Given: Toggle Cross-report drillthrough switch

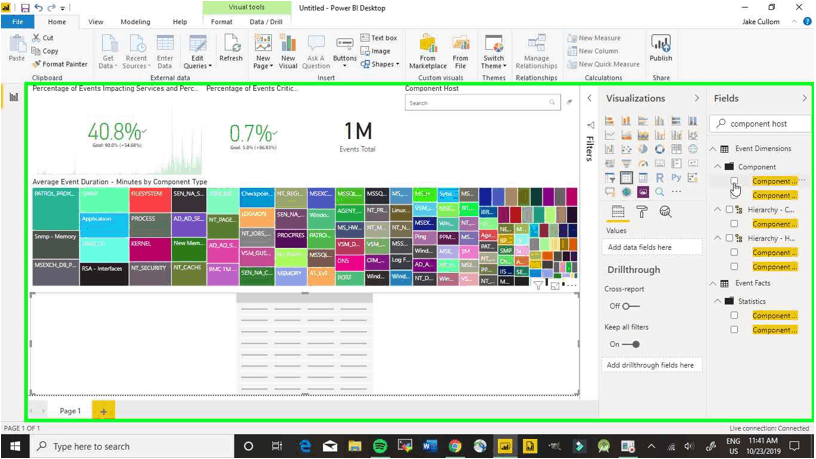Looking at the screenshot, I should 631,306.
